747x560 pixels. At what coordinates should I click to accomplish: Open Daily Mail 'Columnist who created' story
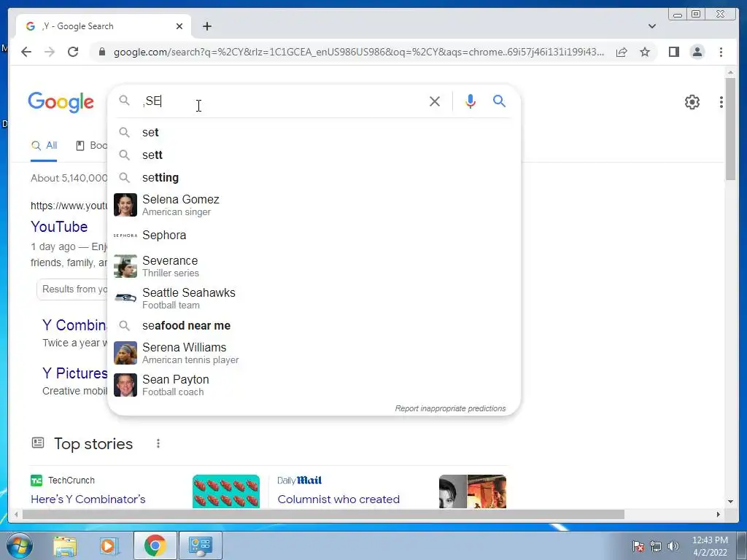tap(338, 499)
